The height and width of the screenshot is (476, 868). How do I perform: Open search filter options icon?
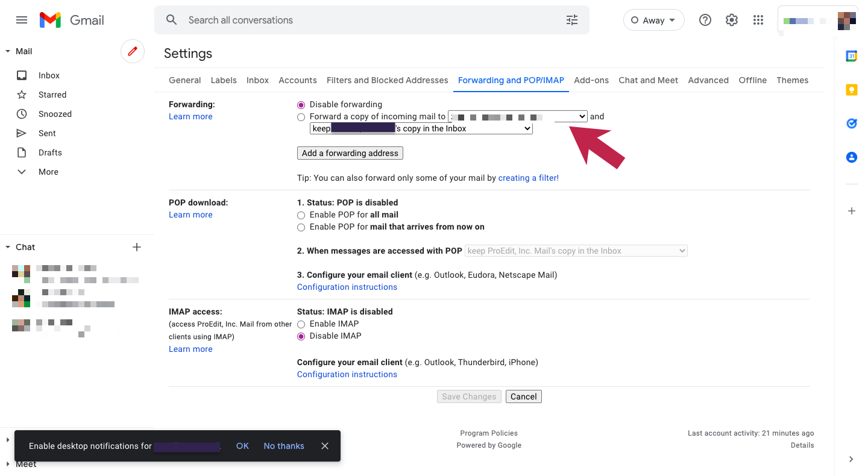571,20
